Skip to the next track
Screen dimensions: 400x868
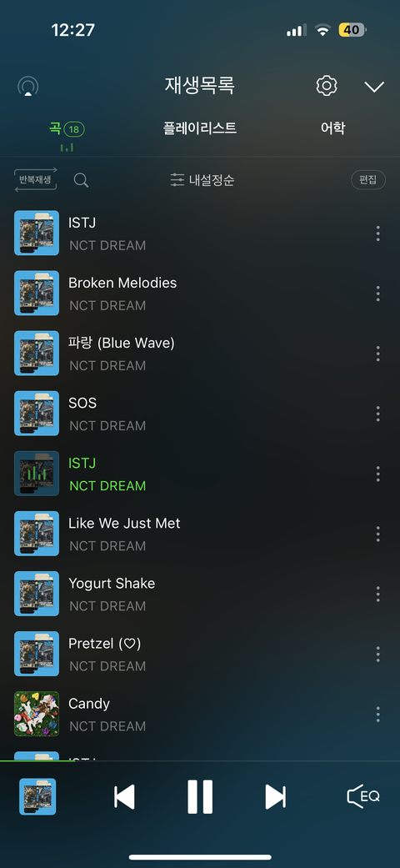[x=275, y=796]
